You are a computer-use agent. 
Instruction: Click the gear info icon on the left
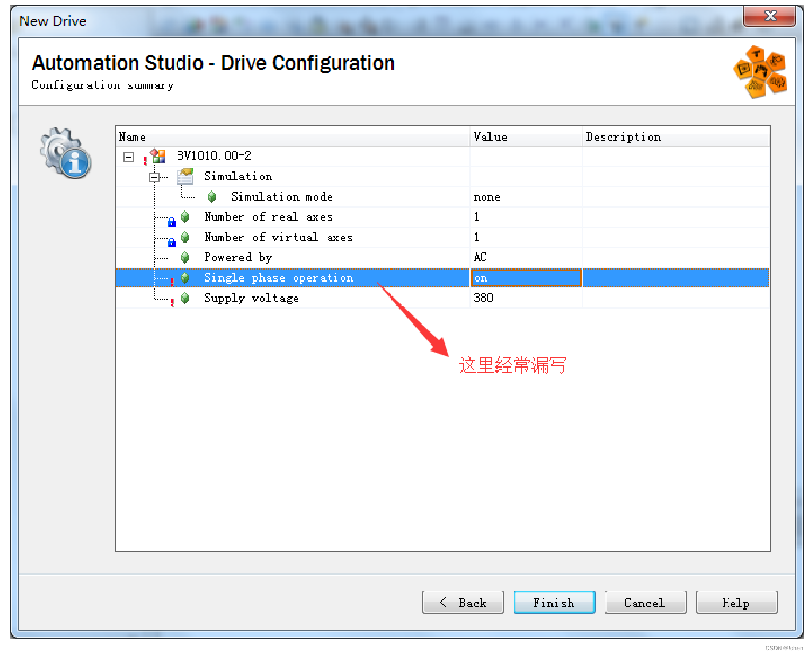(x=65, y=153)
